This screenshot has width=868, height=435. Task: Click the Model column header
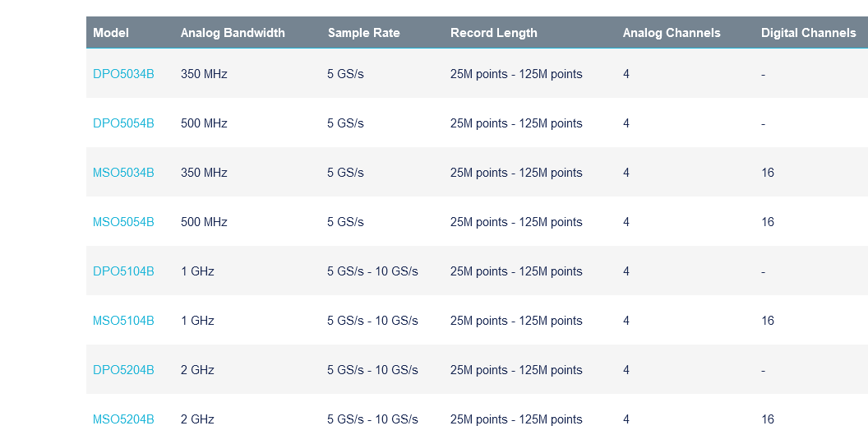tap(111, 33)
